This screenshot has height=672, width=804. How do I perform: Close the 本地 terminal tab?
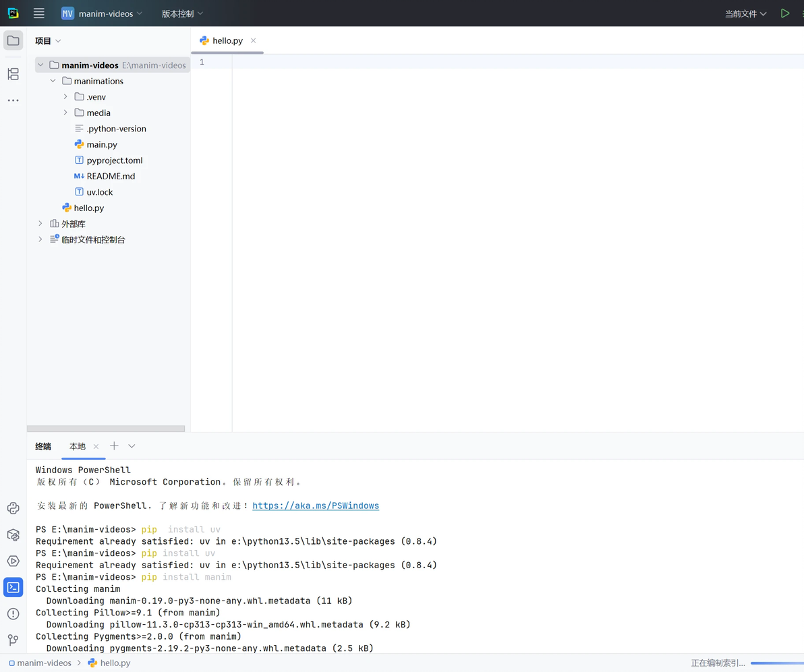click(x=96, y=446)
